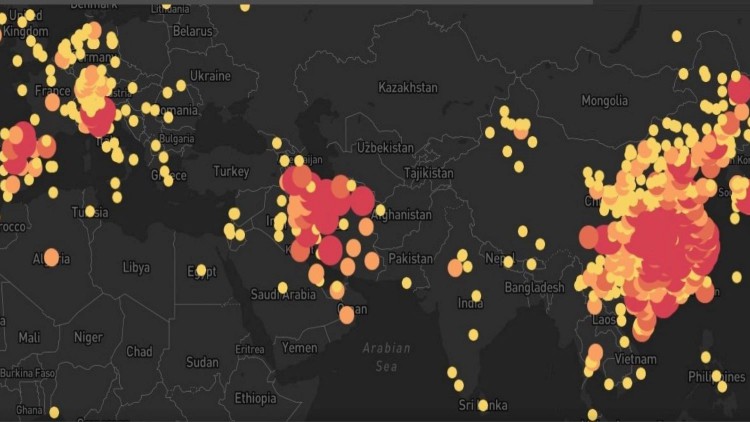Click the Arabian Sea label

point(386,357)
